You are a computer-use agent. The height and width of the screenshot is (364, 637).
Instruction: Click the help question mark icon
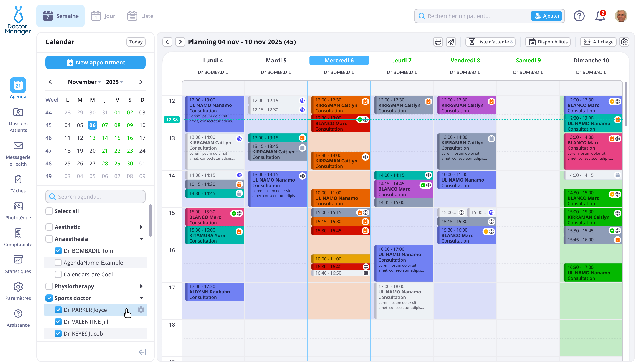coord(579,16)
